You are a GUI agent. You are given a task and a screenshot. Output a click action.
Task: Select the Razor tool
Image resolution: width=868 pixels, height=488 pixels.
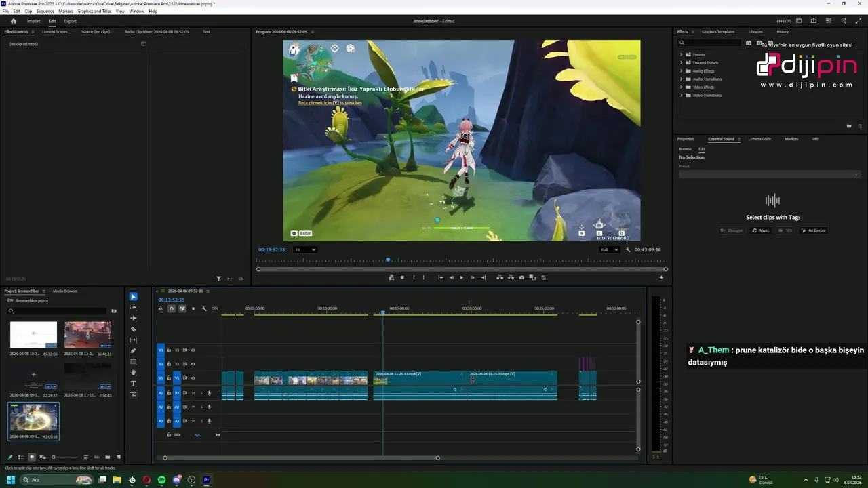point(133,329)
